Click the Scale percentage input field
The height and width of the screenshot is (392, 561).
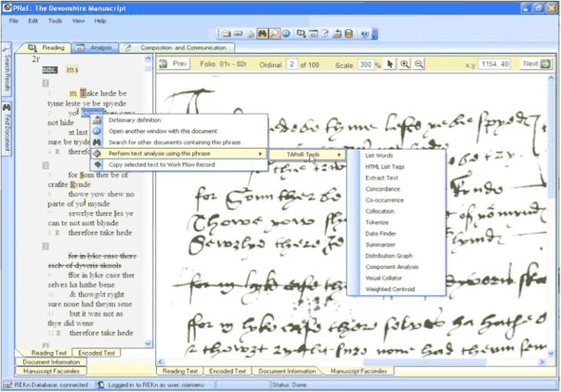[366, 64]
